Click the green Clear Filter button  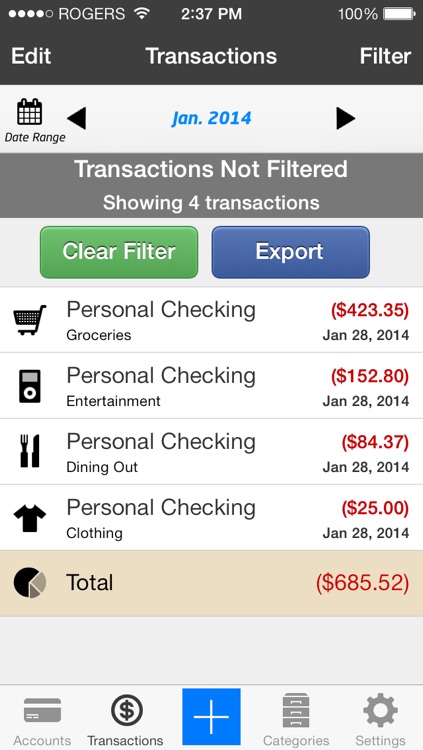point(119,252)
